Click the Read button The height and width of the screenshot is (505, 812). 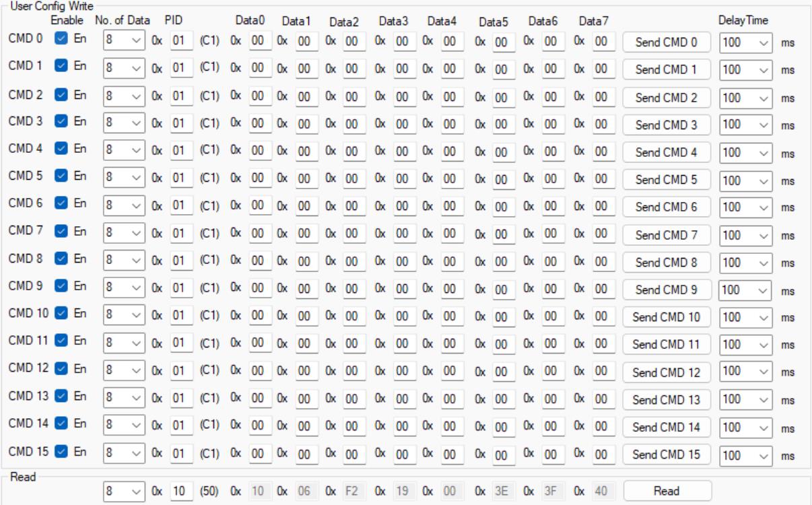pyautogui.click(x=667, y=491)
